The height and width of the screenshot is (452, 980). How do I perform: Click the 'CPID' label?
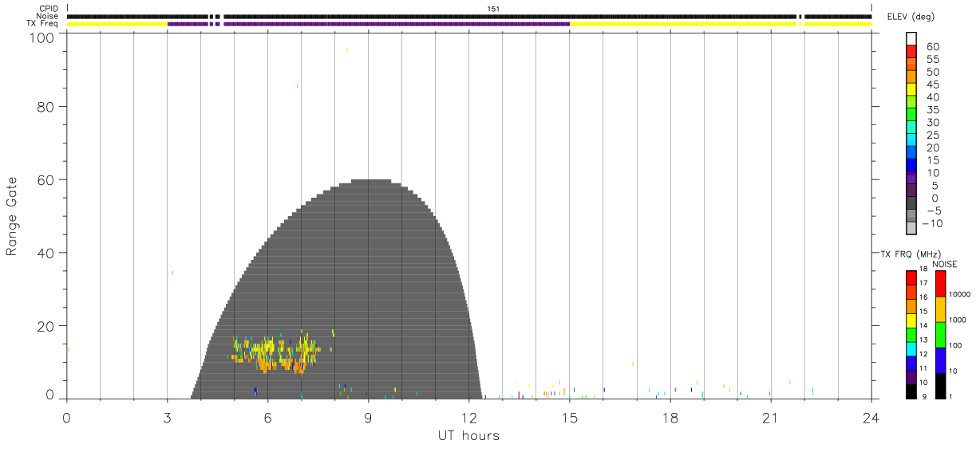point(48,8)
